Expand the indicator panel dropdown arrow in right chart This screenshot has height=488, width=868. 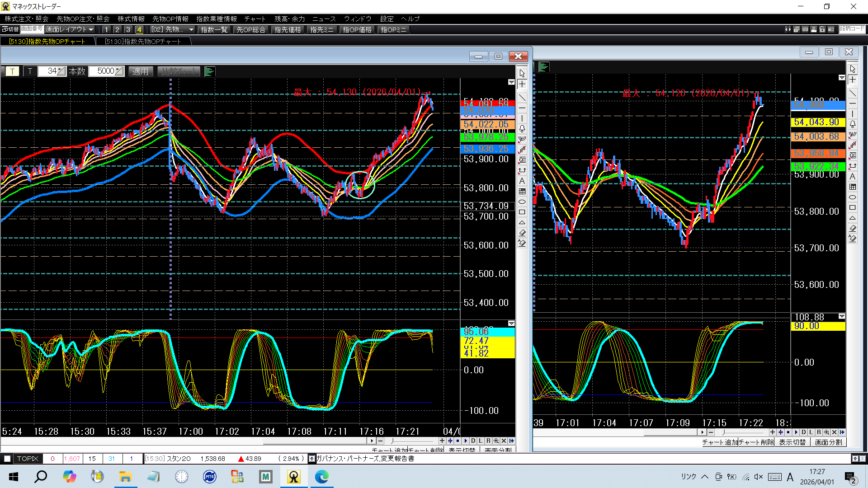click(841, 316)
